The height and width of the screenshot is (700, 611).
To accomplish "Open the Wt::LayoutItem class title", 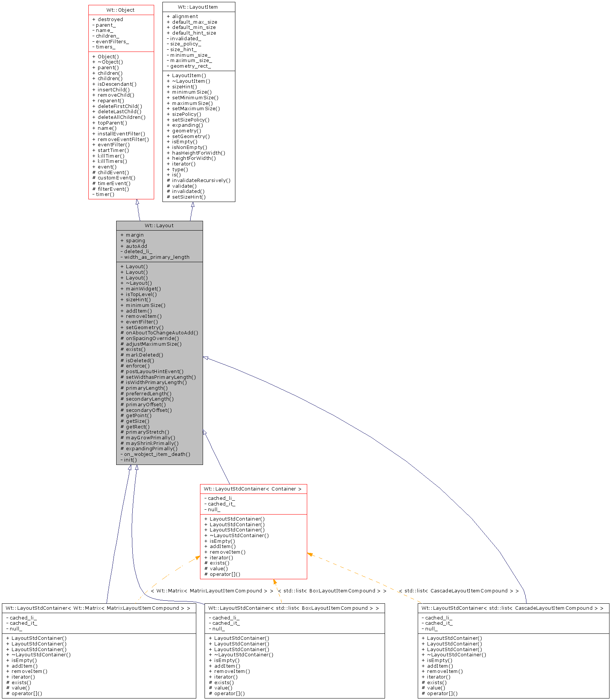I will (198, 7).
